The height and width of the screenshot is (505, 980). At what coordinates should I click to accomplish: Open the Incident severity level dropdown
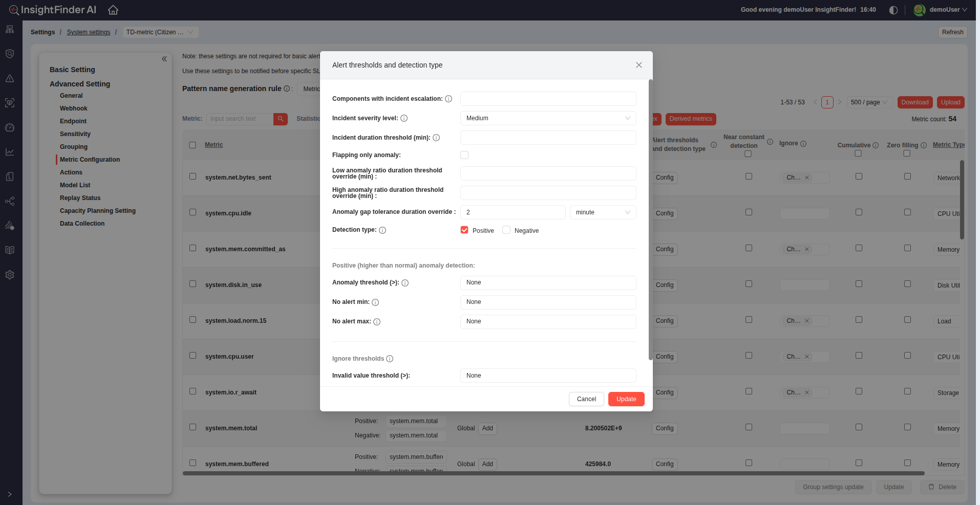tap(548, 118)
